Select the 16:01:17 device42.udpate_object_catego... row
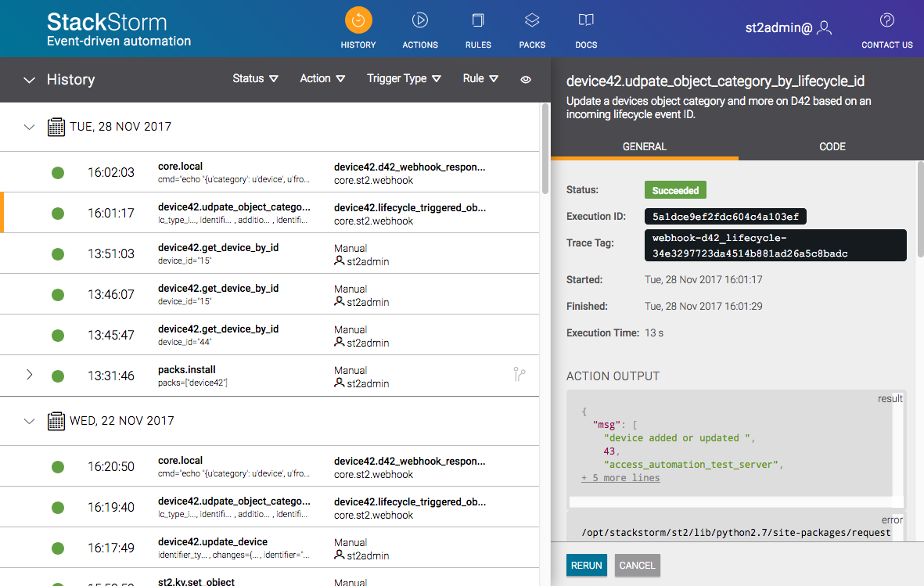The height and width of the screenshot is (586, 924). (x=270, y=213)
